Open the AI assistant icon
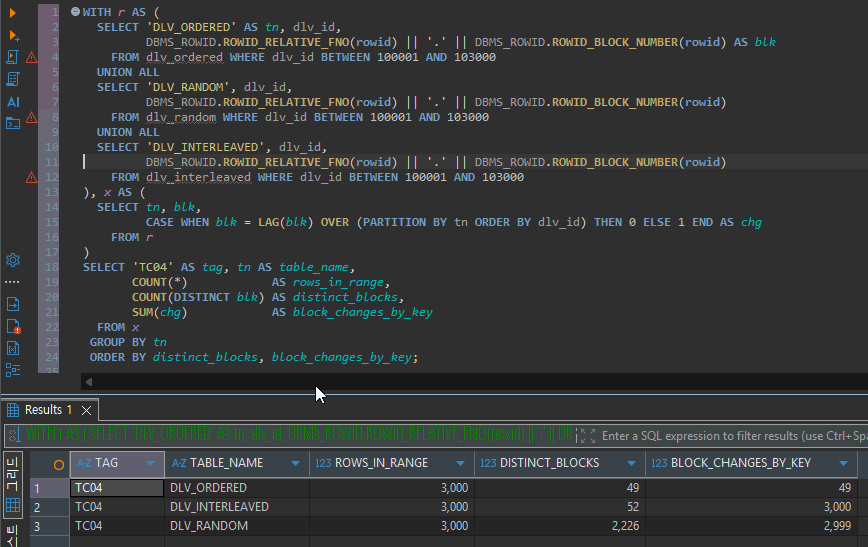Screen dimensions: 868x547 (13, 102)
